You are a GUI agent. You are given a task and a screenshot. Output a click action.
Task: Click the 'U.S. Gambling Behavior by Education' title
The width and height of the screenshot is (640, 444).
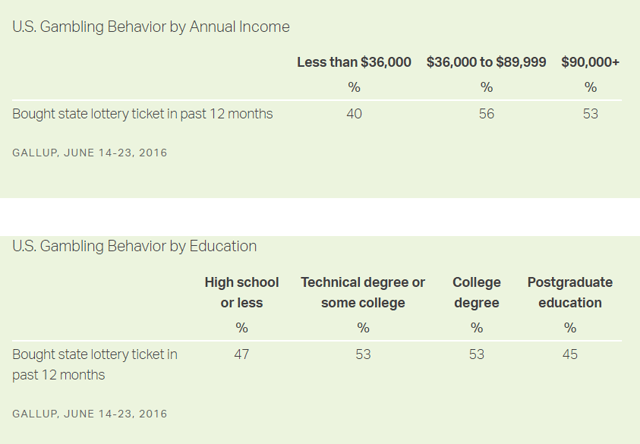tap(135, 246)
